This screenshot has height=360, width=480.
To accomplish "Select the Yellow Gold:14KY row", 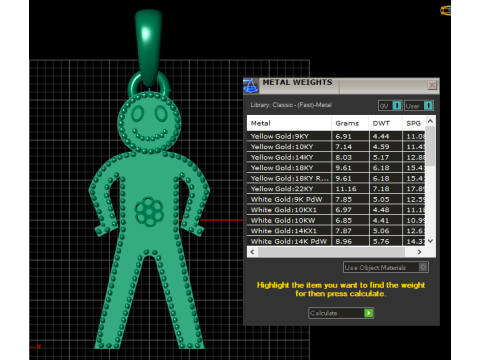I will (336, 157).
